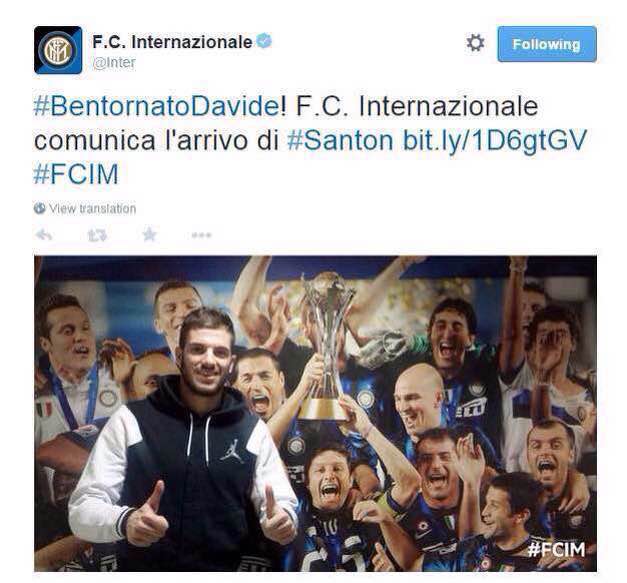Click the #FCIM watermark on the photo
The width and height of the screenshot is (627, 583).
click(x=556, y=550)
